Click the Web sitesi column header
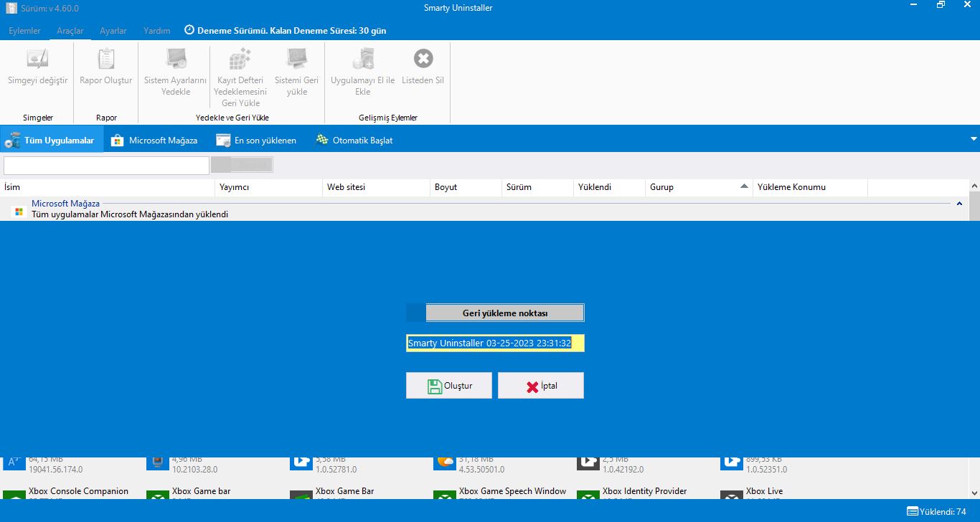The image size is (980, 522). tap(377, 187)
